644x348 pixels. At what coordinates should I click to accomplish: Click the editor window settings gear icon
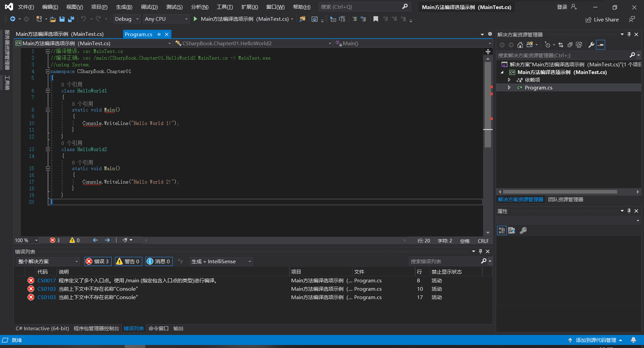pyautogui.click(x=490, y=34)
